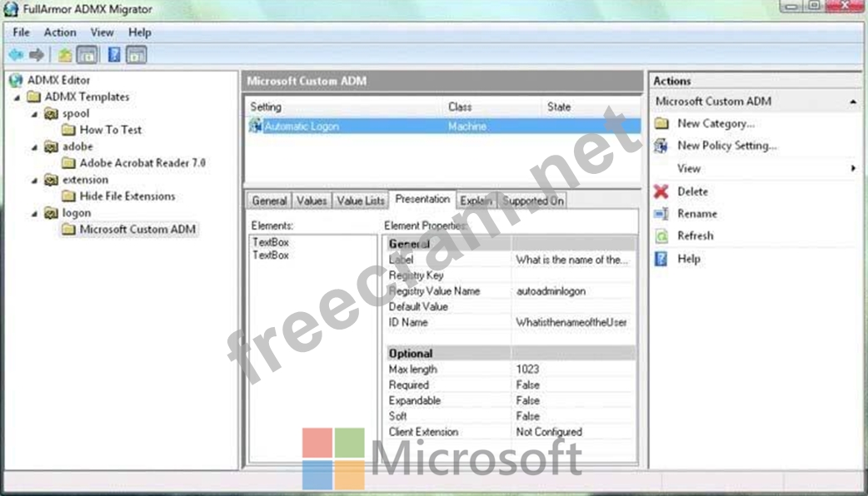
Task: Click the Rename action icon
Action: (x=661, y=214)
